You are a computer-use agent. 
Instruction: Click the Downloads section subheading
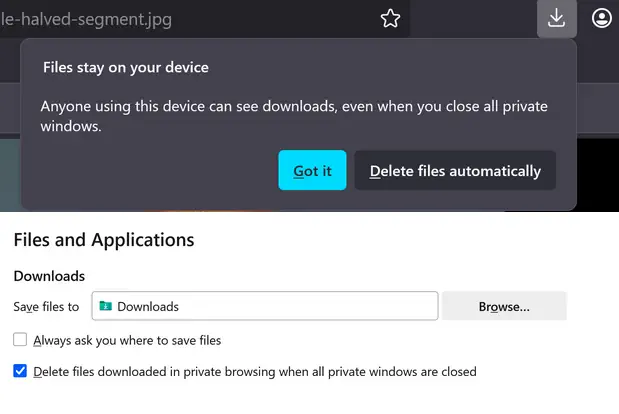point(49,276)
